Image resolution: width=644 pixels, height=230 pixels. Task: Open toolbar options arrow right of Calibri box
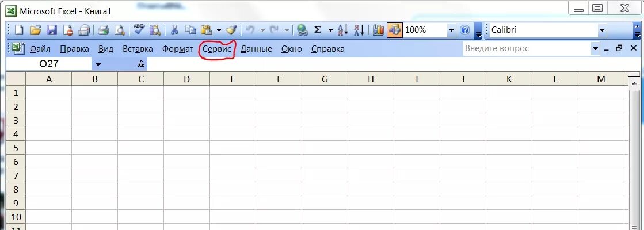[x=639, y=30]
